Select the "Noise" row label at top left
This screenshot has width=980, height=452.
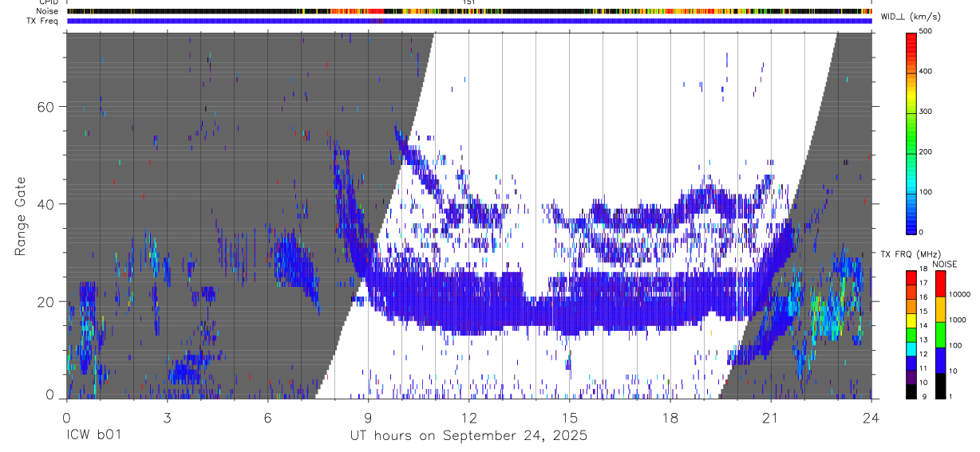click(x=47, y=11)
